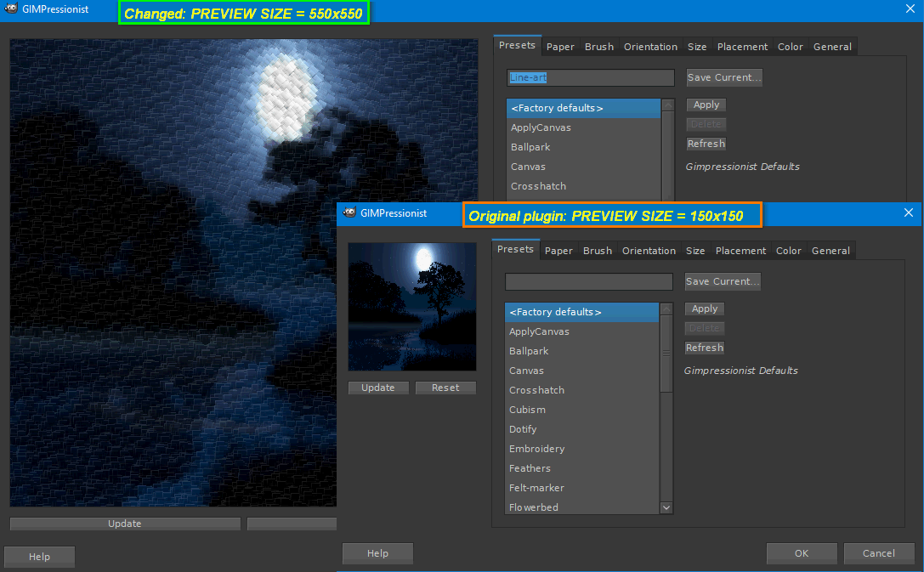
Task: Open the General tab in the front window
Action: tap(830, 251)
